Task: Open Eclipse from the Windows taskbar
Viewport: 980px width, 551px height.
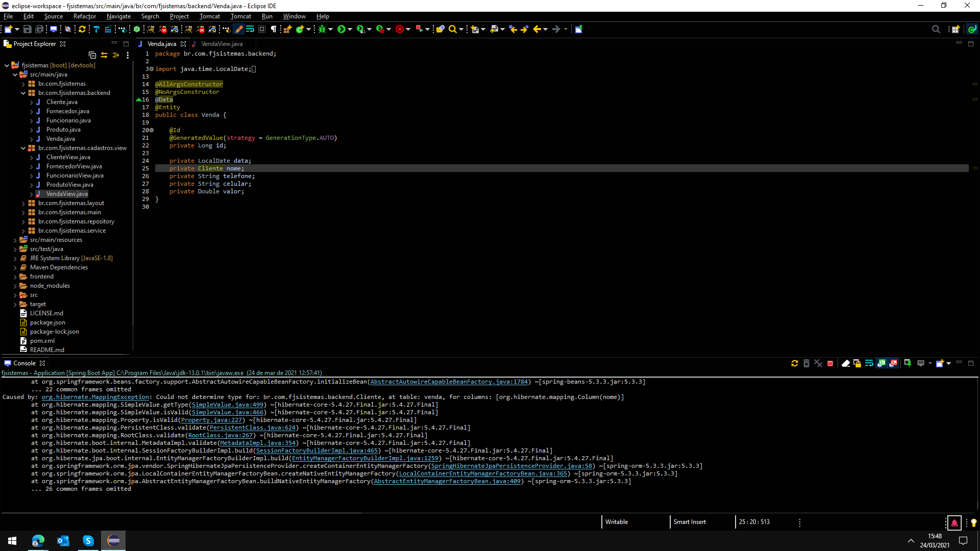Action: [113, 540]
